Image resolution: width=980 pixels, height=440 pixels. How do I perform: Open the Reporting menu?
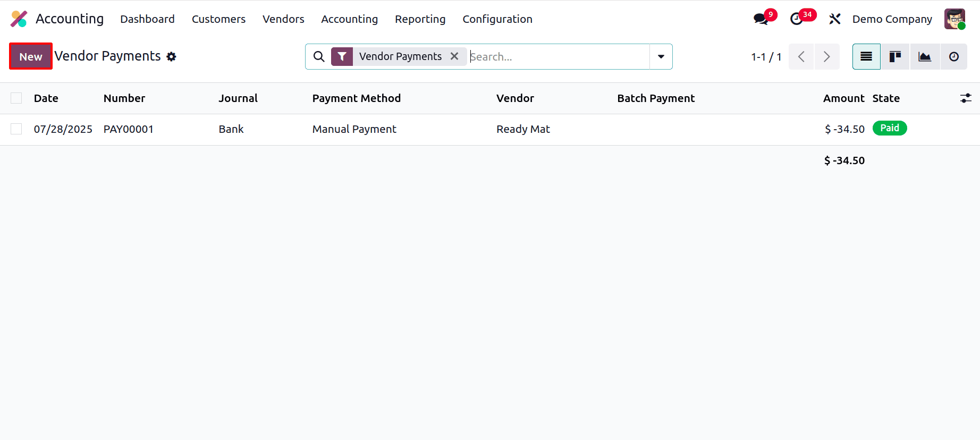(420, 19)
